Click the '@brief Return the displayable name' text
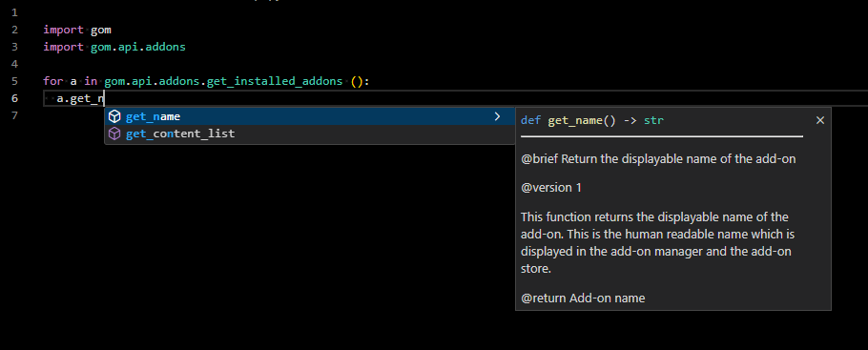Viewport: 868px width, 350px height. [x=658, y=159]
